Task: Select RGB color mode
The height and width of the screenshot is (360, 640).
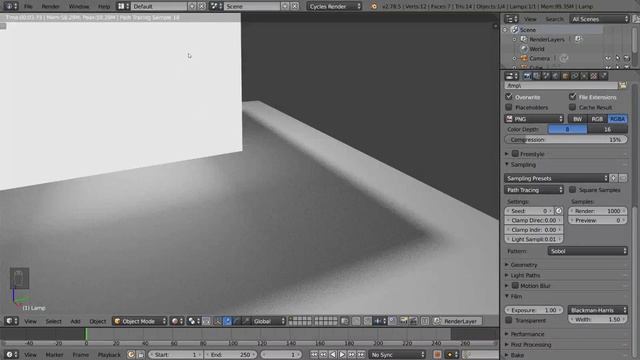Action: click(x=597, y=119)
